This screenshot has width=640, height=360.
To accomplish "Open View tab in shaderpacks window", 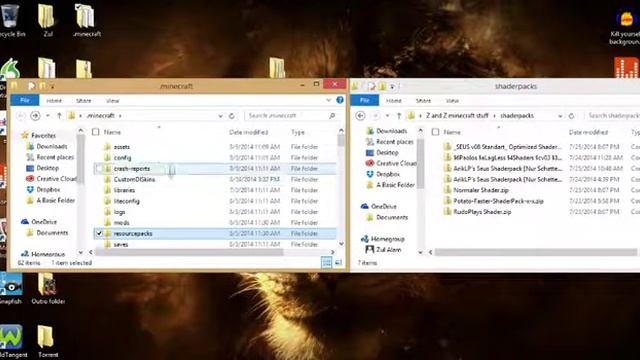I will click(x=452, y=100).
